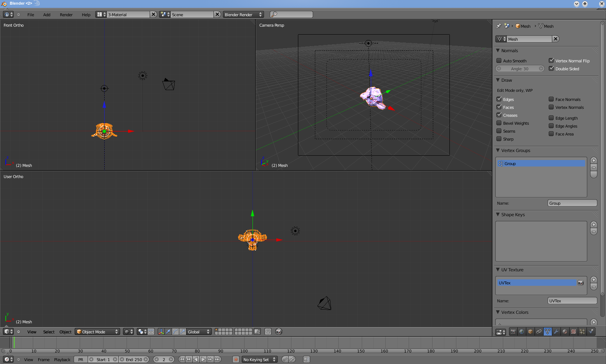This screenshot has height=364, width=606.
Task: Enable the rotate manipulator arc icon
Action: [175, 332]
